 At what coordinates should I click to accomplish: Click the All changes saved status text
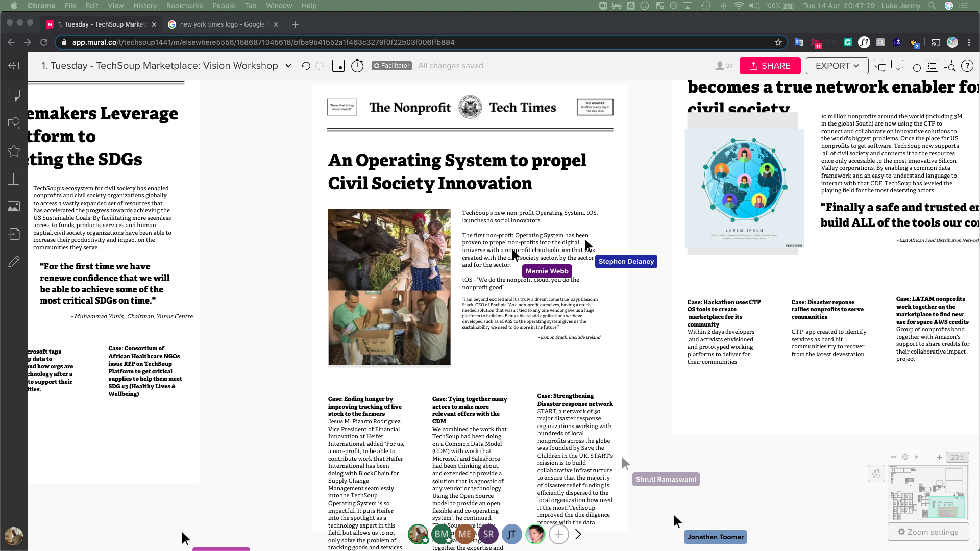[451, 66]
